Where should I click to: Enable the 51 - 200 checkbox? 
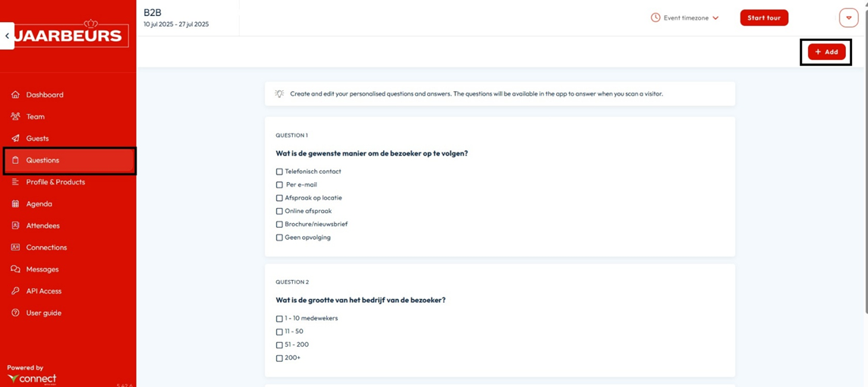pos(279,345)
